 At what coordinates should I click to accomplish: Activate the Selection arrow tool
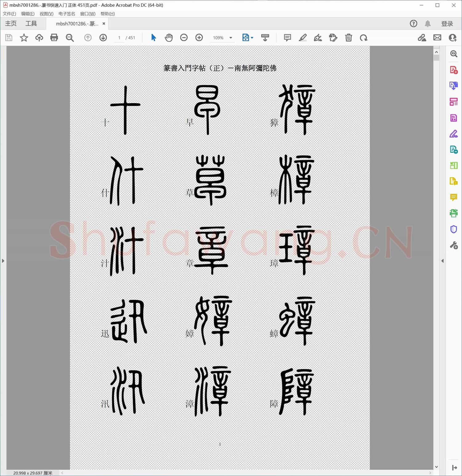coord(153,38)
